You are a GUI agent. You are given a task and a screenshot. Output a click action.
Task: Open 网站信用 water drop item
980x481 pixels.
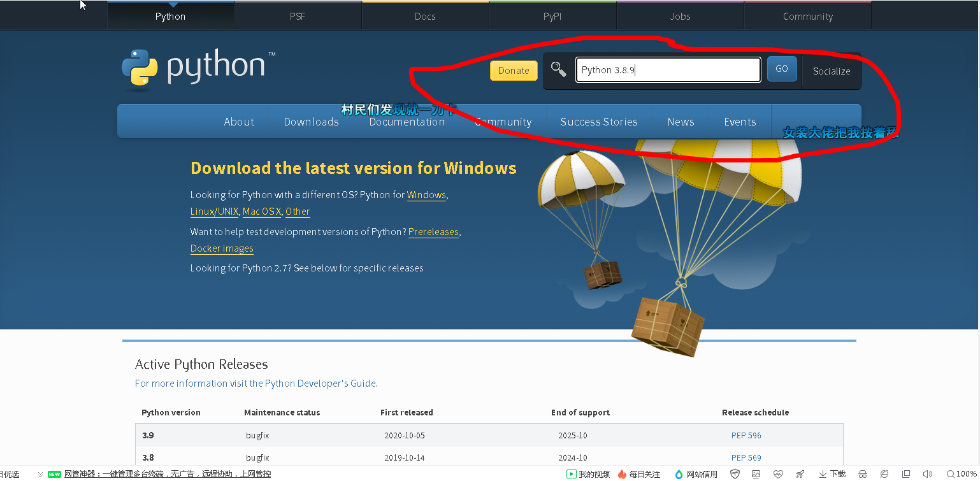[696, 474]
